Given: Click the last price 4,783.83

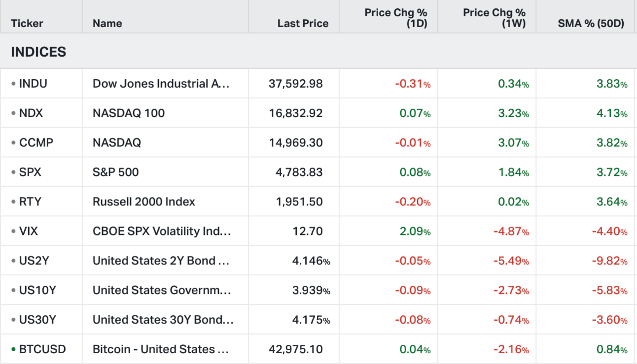Looking at the screenshot, I should click(x=299, y=172).
